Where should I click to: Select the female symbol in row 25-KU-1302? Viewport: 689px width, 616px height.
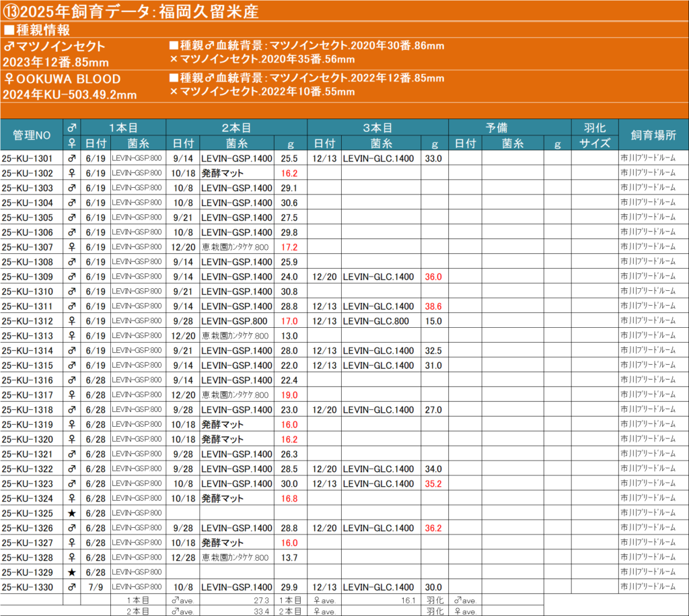(x=71, y=173)
